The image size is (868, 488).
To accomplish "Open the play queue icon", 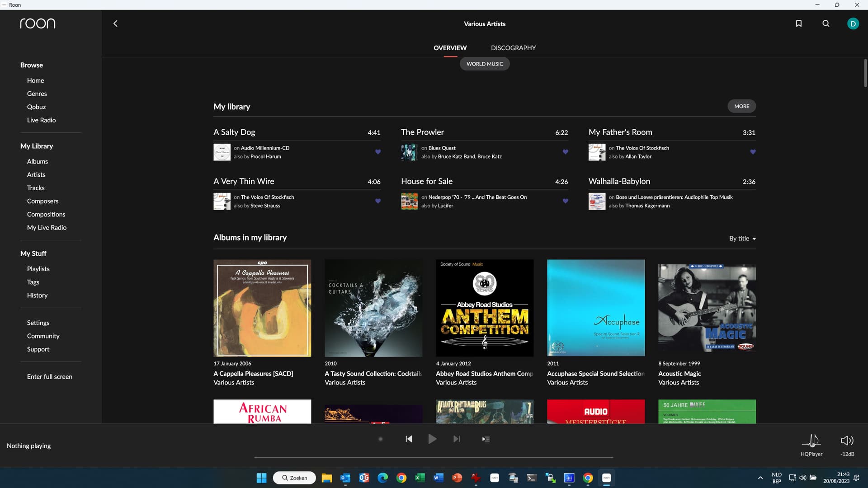I will pyautogui.click(x=486, y=439).
